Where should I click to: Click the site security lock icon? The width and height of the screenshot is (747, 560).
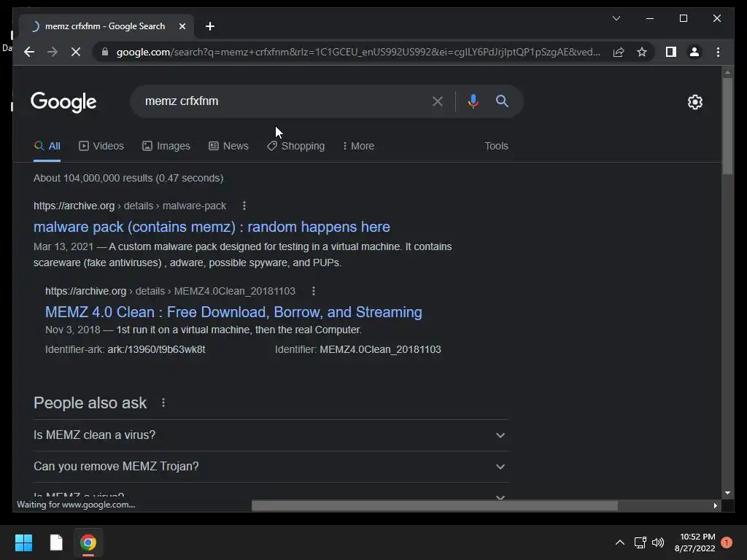105,52
